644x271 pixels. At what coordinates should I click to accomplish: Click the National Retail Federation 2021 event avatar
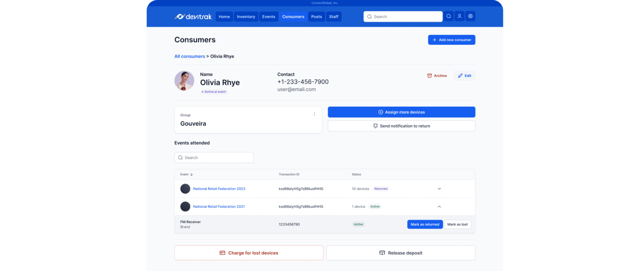(x=185, y=206)
